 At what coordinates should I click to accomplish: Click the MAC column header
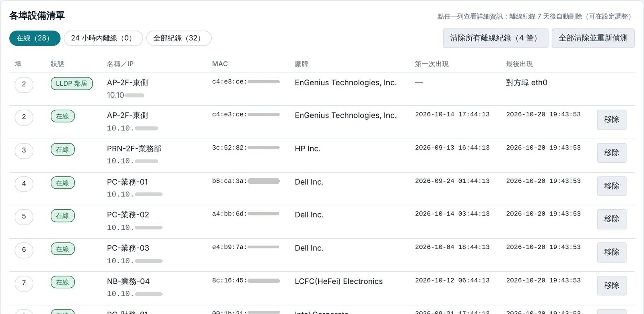pos(220,64)
